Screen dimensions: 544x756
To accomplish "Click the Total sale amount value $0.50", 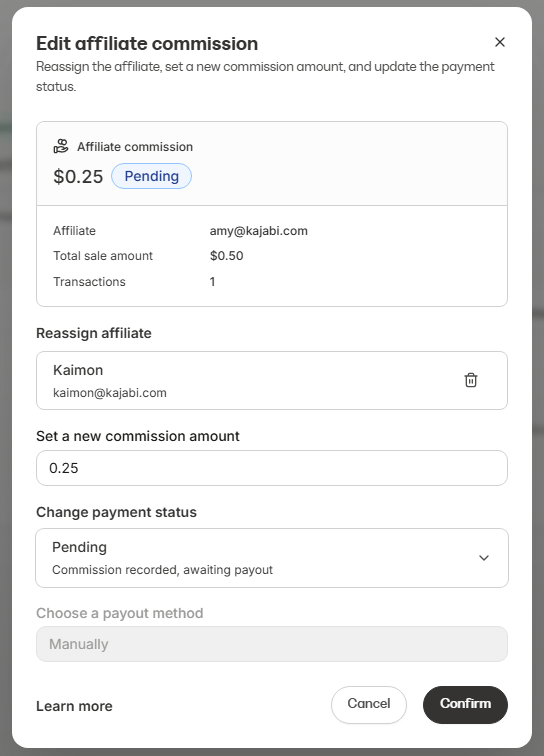I will (x=227, y=256).
